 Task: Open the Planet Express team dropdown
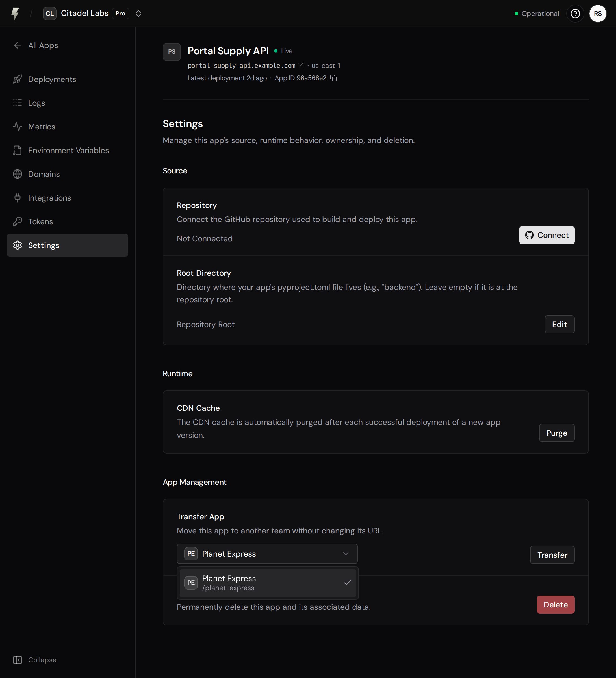tap(267, 554)
